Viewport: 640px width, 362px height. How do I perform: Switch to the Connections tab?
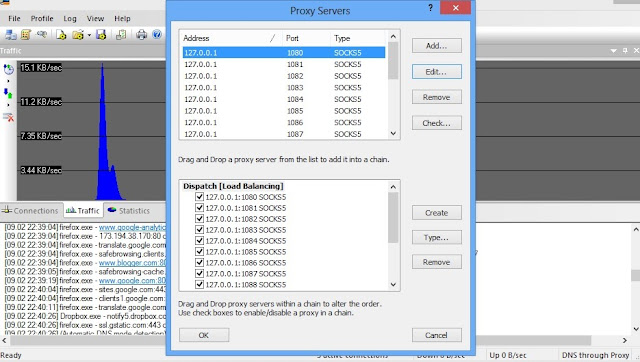click(x=31, y=211)
